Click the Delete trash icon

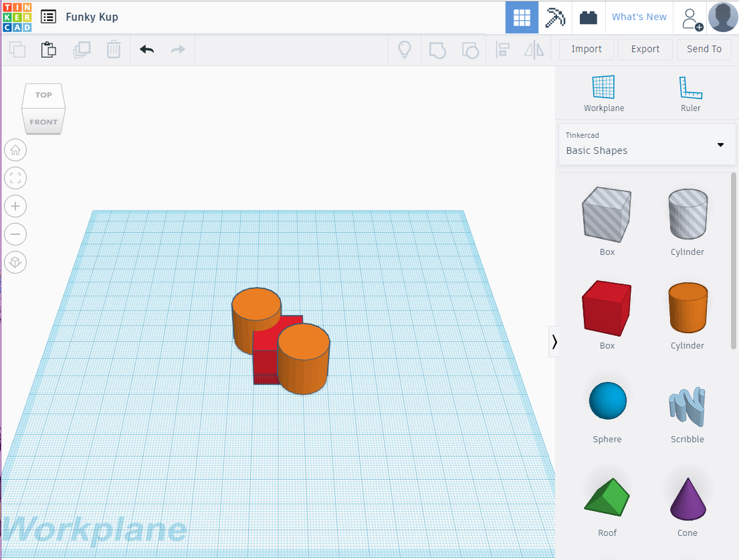point(114,50)
